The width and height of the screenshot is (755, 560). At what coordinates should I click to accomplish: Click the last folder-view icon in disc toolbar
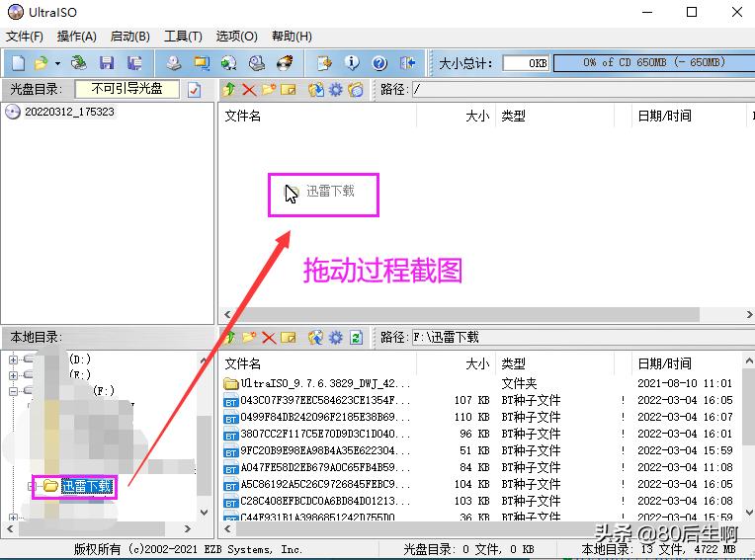click(x=356, y=90)
